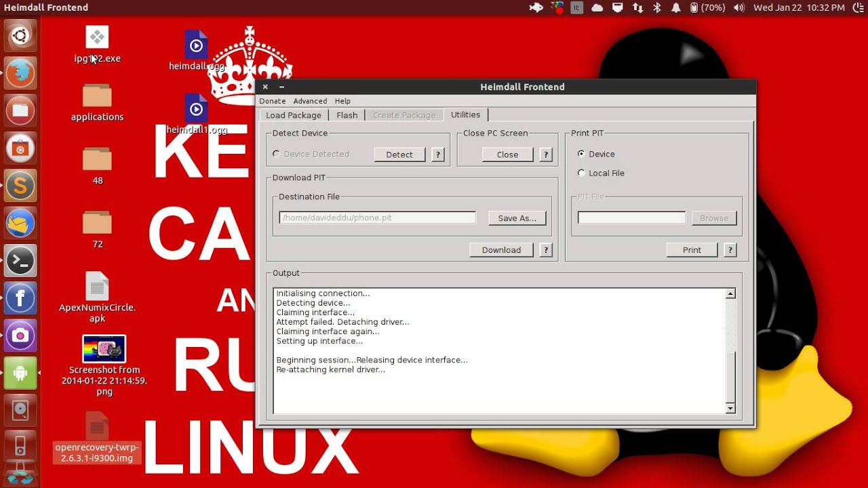Show help for Close PC Screen
The height and width of the screenshot is (488, 868).
[546, 155]
